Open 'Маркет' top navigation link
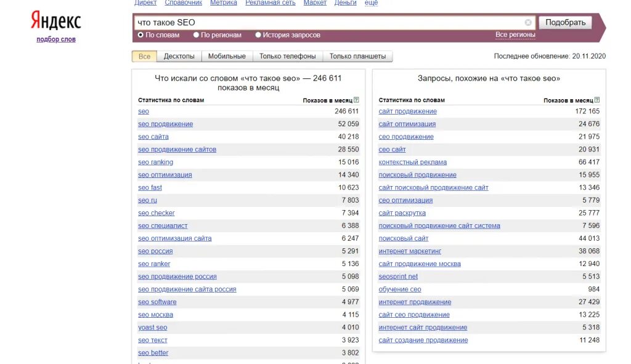The height and width of the screenshot is (364, 631). [x=315, y=3]
